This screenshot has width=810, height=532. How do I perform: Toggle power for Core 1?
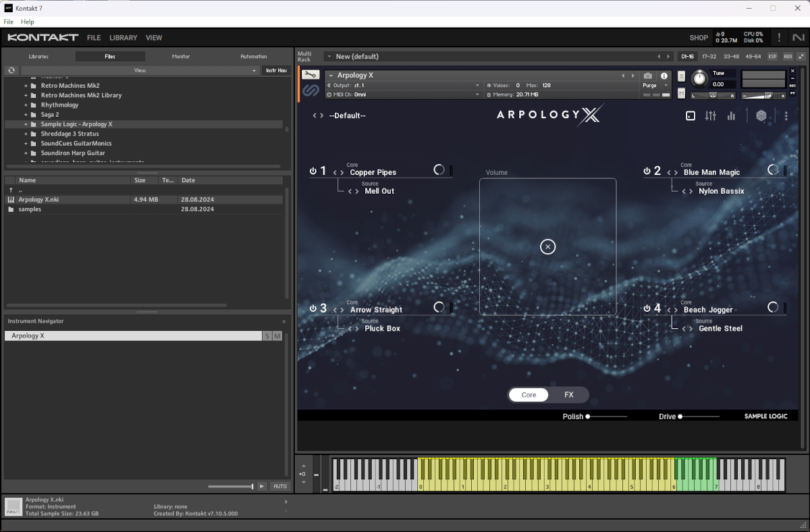(313, 171)
